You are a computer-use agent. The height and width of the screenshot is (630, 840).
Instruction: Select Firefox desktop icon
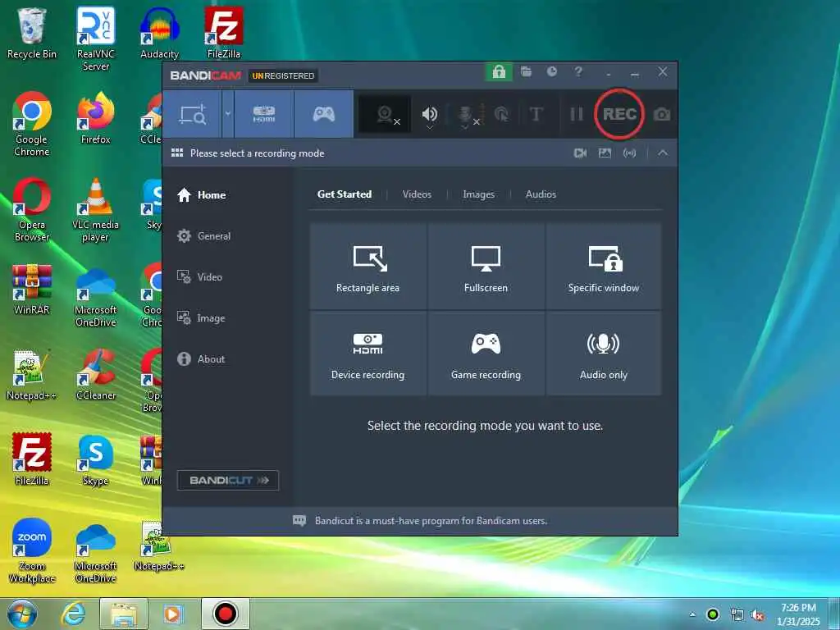(95, 118)
